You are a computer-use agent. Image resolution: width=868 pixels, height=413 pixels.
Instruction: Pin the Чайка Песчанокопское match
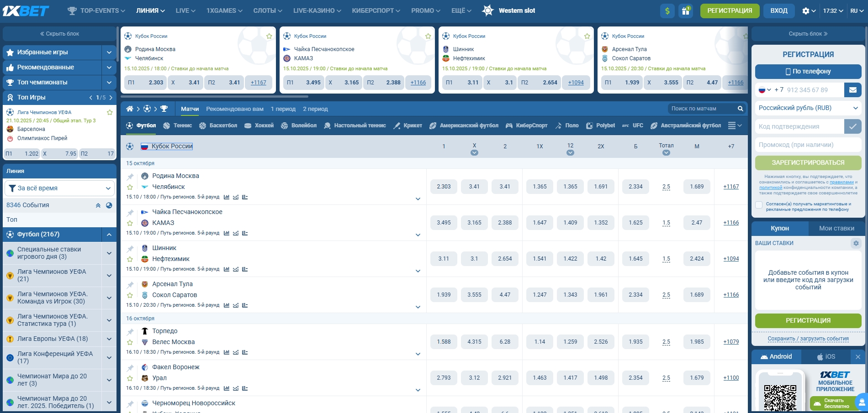click(130, 213)
